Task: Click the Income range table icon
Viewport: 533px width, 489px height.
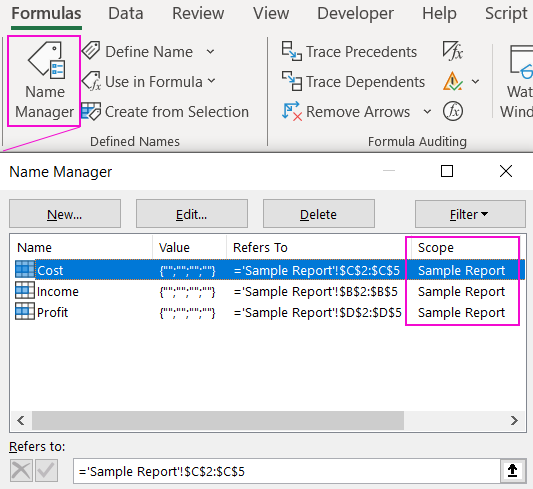Action: pos(25,291)
